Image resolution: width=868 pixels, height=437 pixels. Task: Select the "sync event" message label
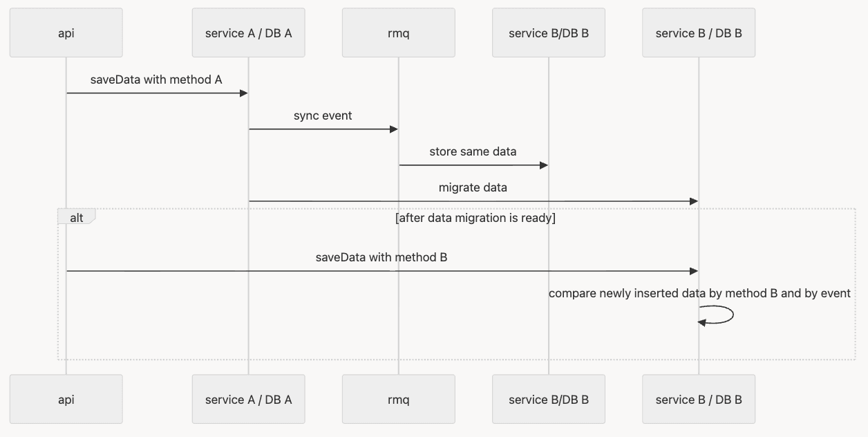click(x=323, y=115)
